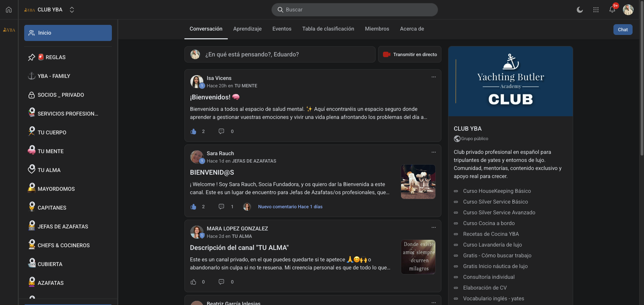Go to the SOCIOS _ PRIVADO locked channel
644x305 pixels.
click(x=60, y=95)
